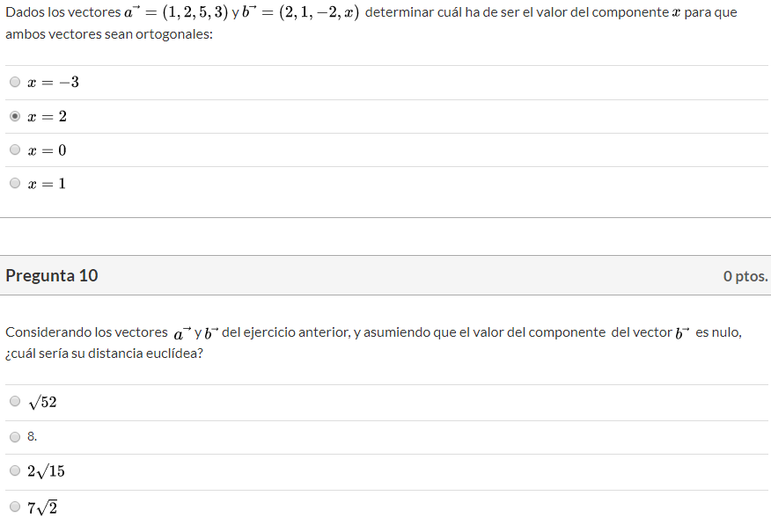Mark the x = 1 radio button
Viewport: 771px width, 532px height.
coord(15,183)
